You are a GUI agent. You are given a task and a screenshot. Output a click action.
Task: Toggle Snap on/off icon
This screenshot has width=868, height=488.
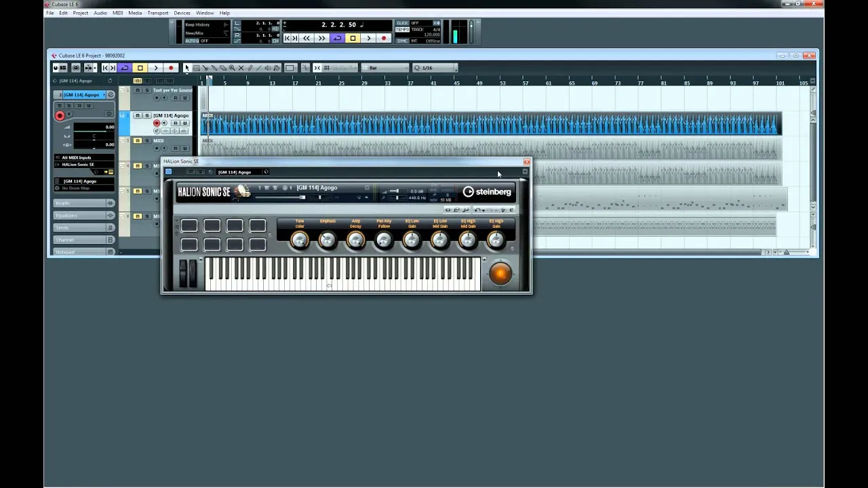[x=317, y=68]
